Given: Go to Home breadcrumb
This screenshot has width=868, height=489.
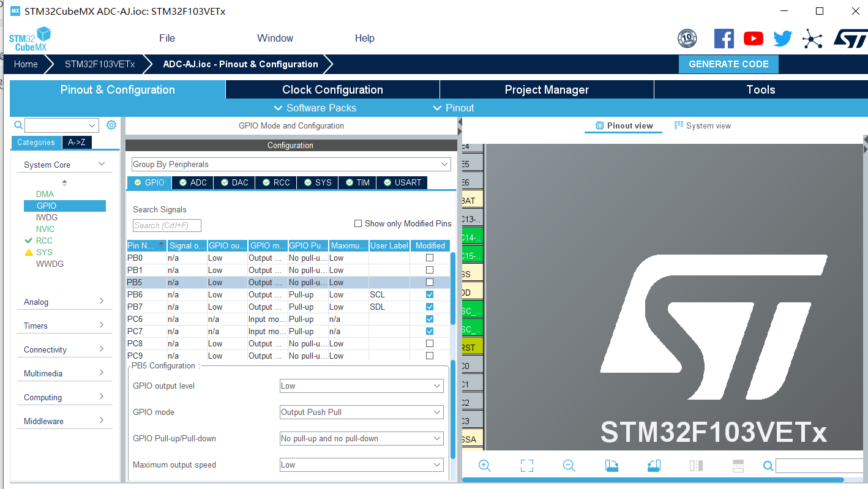Looking at the screenshot, I should point(26,64).
